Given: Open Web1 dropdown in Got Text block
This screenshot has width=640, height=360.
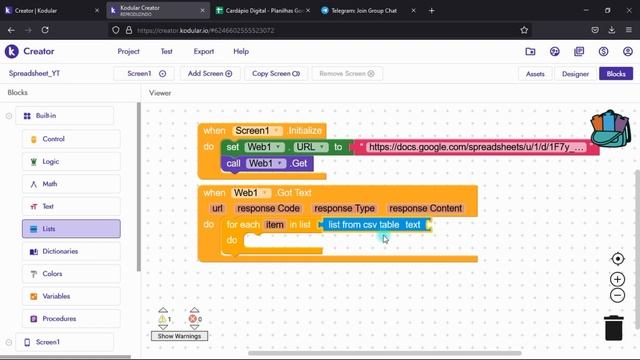Looking at the screenshot, I should (251, 193).
